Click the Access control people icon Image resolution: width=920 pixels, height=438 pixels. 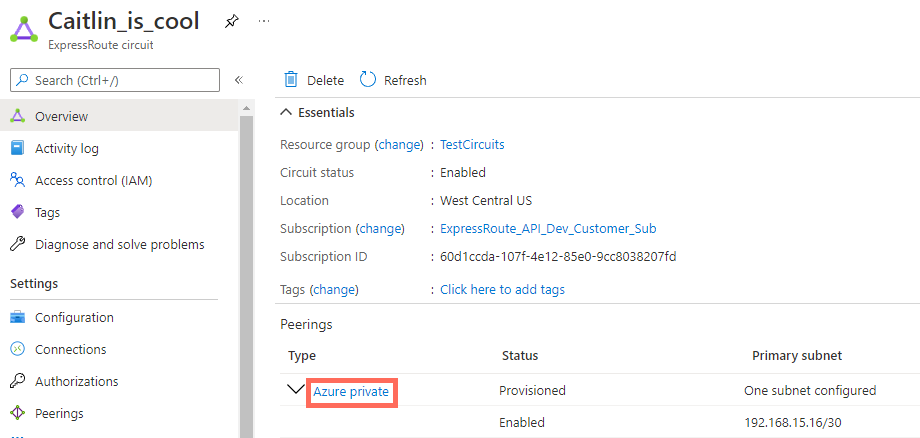18,180
